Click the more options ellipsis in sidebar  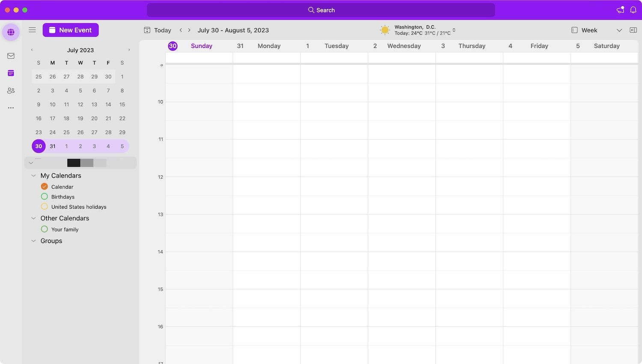pyautogui.click(x=11, y=108)
